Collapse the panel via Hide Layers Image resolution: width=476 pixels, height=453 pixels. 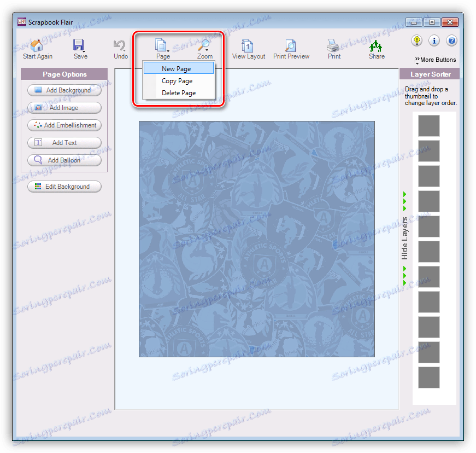click(404, 238)
